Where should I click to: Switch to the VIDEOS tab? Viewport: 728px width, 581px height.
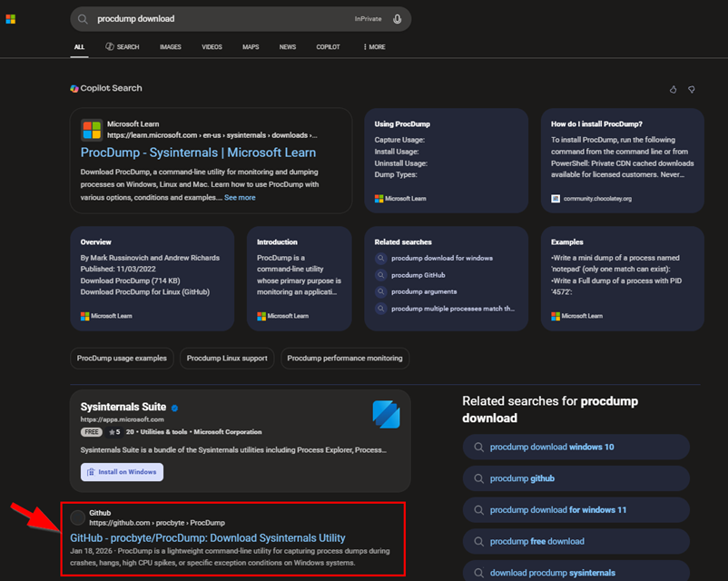(x=212, y=46)
